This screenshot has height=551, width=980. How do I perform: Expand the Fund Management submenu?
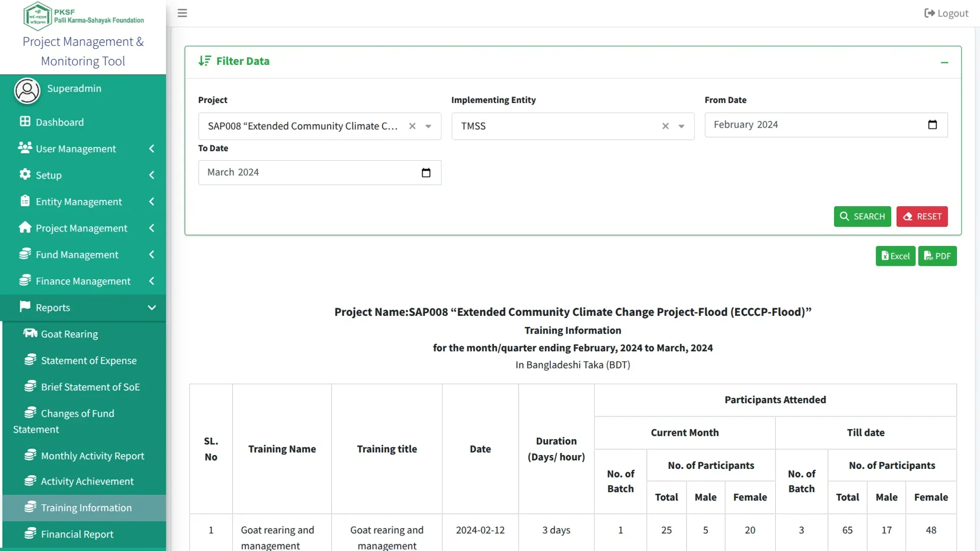[84, 255]
